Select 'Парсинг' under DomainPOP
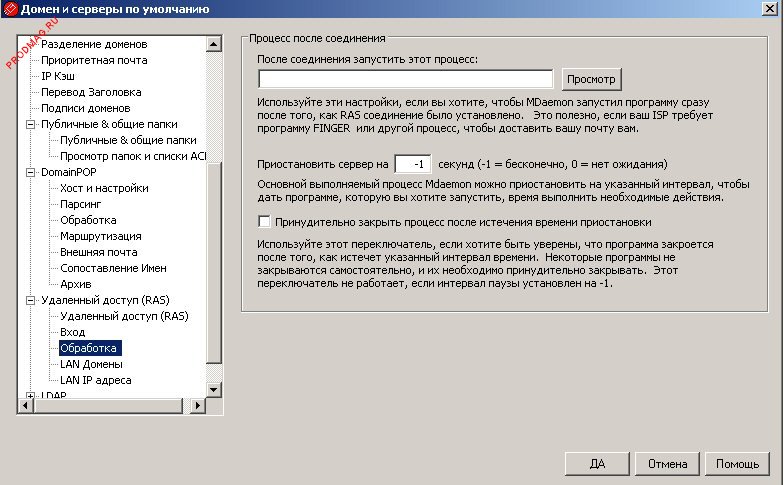 pos(81,204)
